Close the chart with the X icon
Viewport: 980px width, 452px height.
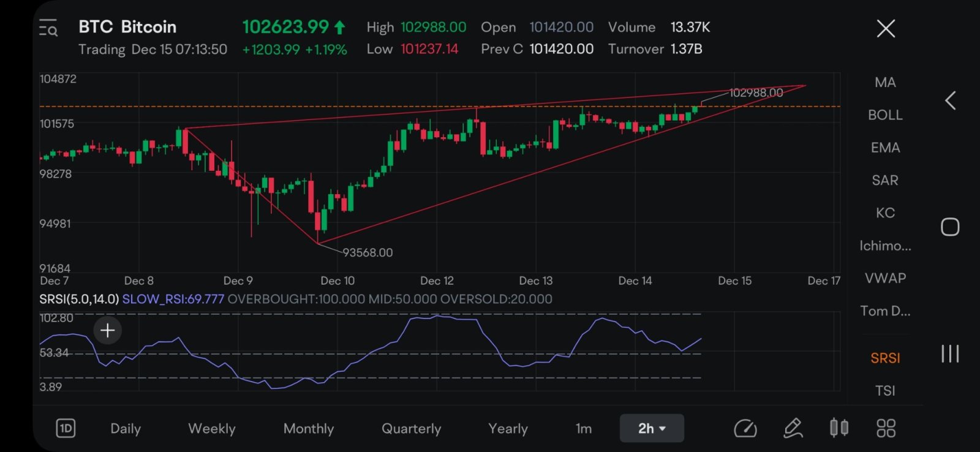pyautogui.click(x=886, y=28)
